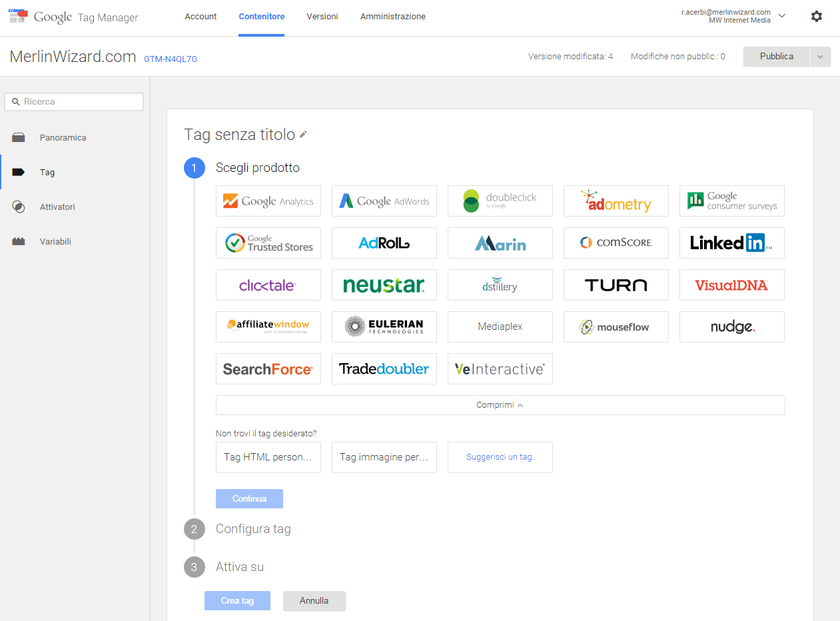Select the AdRoll tag tile
840x621 pixels.
click(x=384, y=243)
